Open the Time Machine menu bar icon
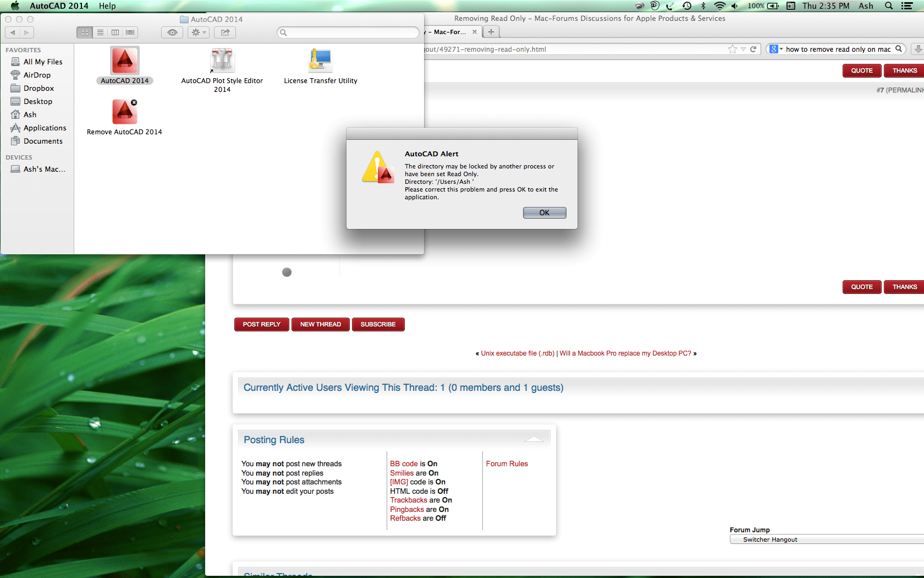This screenshot has height=578, width=924. tap(687, 6)
